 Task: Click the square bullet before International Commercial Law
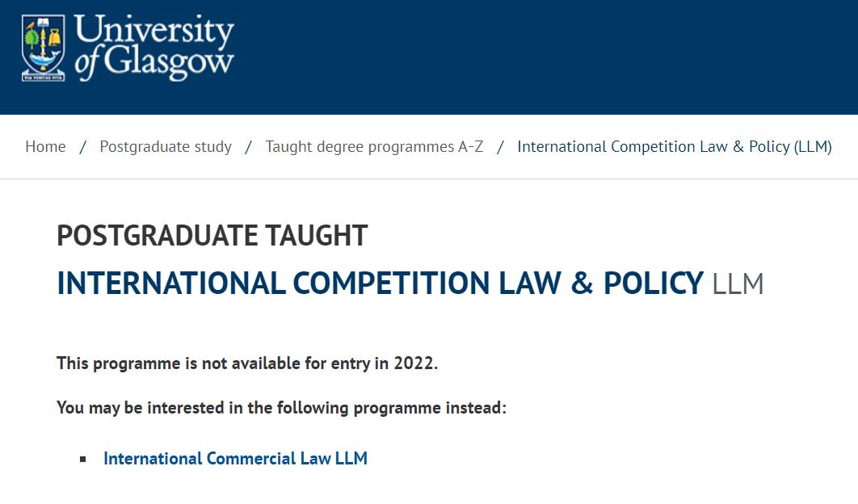coord(83,460)
